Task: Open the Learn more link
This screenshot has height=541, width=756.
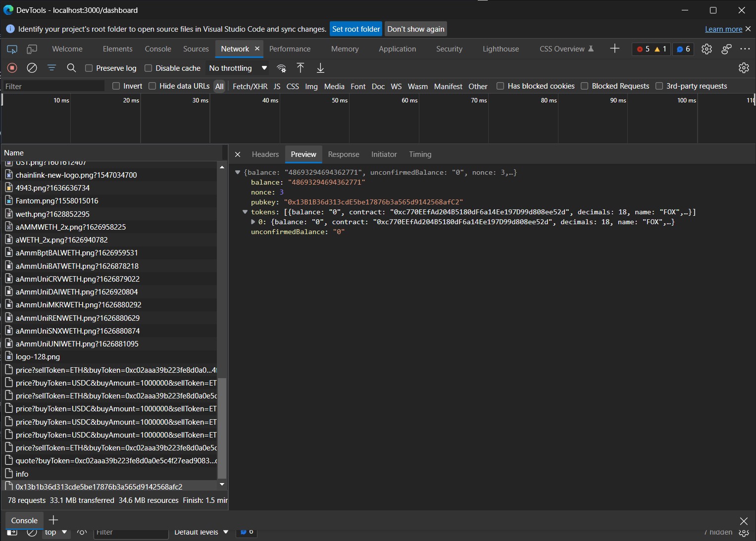Action: 723,29
